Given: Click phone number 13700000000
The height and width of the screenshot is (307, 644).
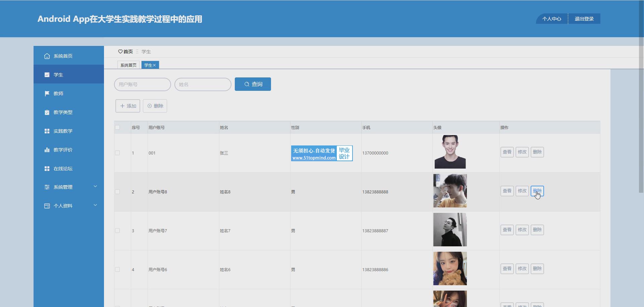Looking at the screenshot, I should pos(375,153).
